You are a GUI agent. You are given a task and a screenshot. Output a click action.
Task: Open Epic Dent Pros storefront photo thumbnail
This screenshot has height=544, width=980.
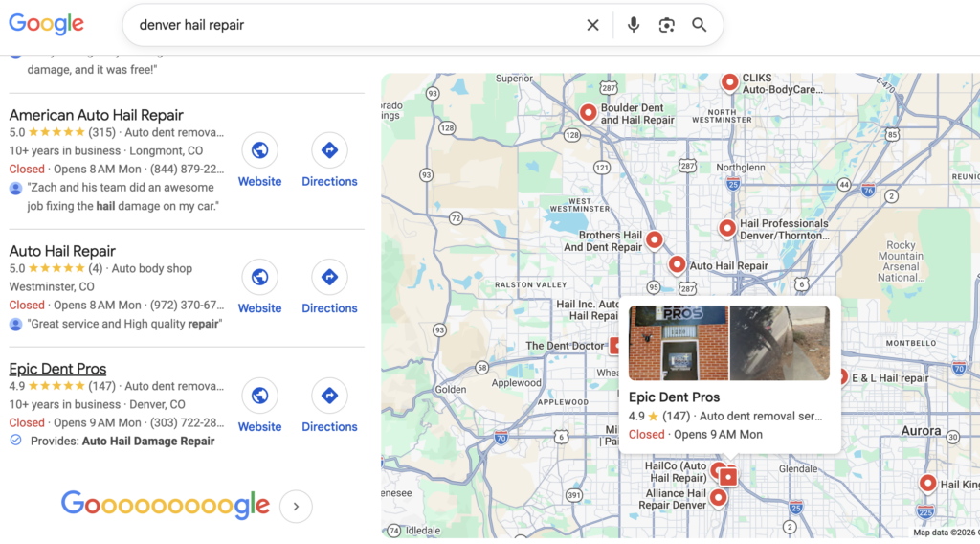679,343
